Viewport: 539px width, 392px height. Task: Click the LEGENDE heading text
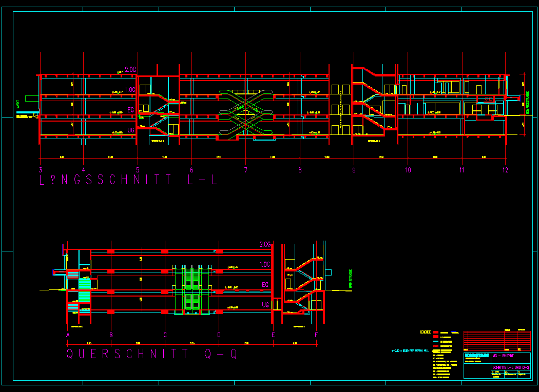click(x=426, y=332)
